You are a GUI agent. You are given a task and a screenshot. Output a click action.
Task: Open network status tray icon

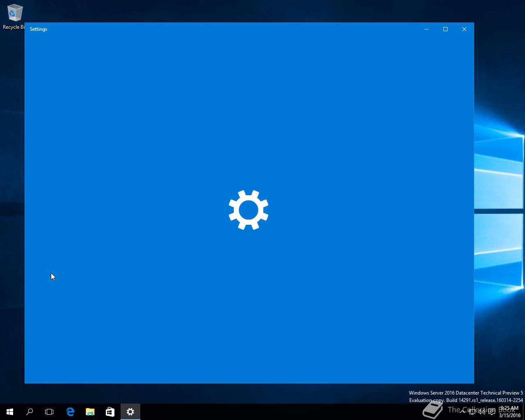472,412
